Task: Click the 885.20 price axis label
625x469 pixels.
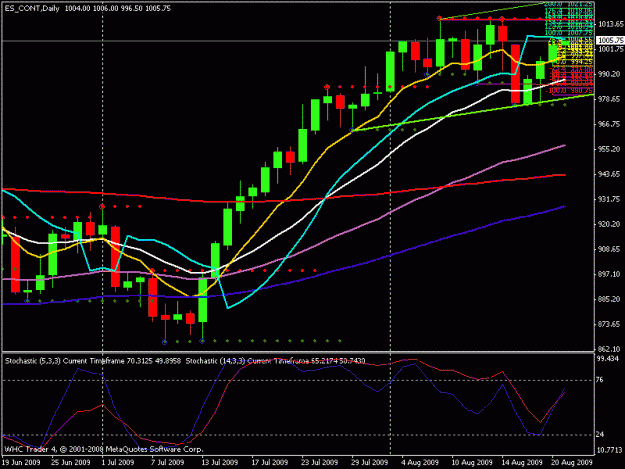Action: (609, 299)
